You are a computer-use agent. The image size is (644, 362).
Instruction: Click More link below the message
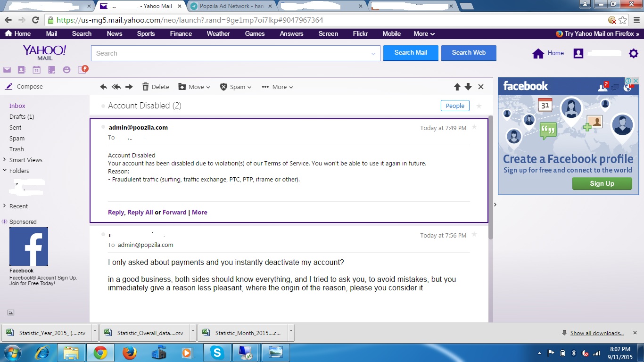(199, 212)
